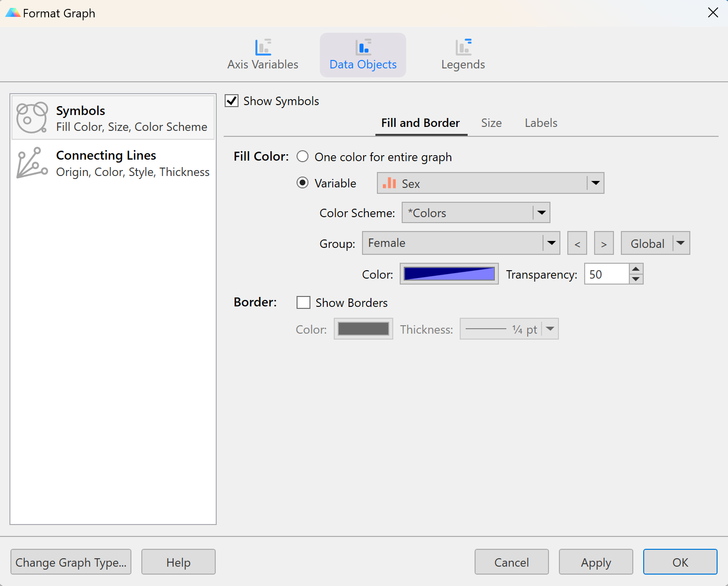Click the Data Objects chart icon
Viewport: 728px width, 586px height.
[363, 48]
